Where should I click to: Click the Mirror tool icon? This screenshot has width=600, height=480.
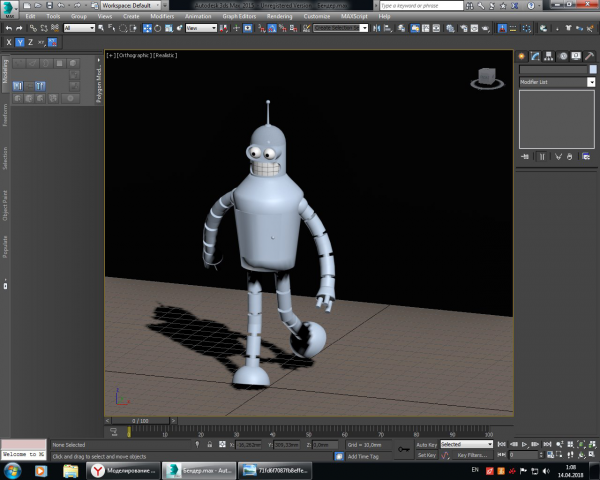[x=377, y=28]
